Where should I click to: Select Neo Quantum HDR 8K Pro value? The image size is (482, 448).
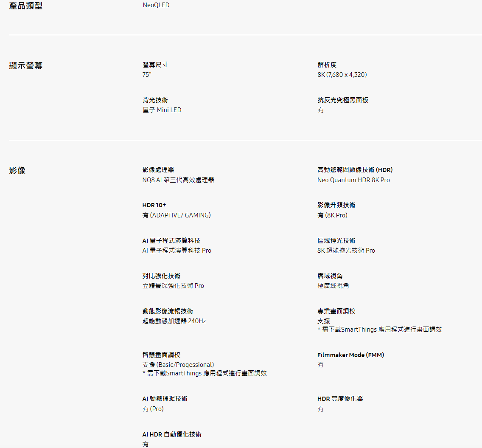(x=353, y=180)
